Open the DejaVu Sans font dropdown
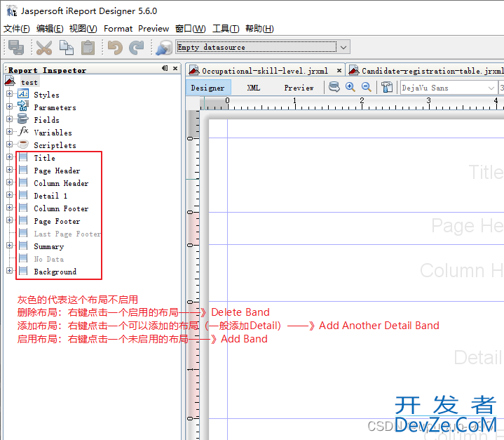The image size is (504, 440). (491, 88)
